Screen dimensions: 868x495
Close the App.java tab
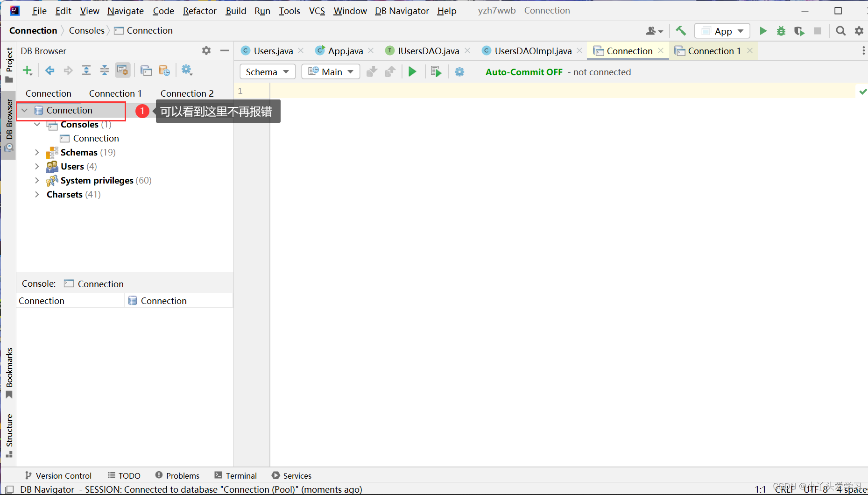pos(371,50)
